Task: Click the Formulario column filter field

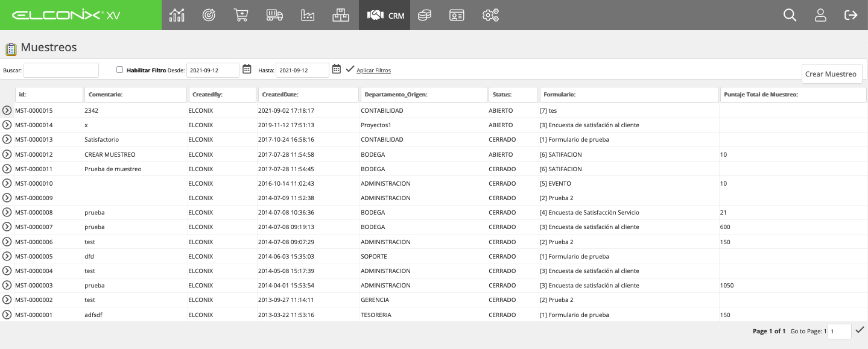Action: click(629, 95)
